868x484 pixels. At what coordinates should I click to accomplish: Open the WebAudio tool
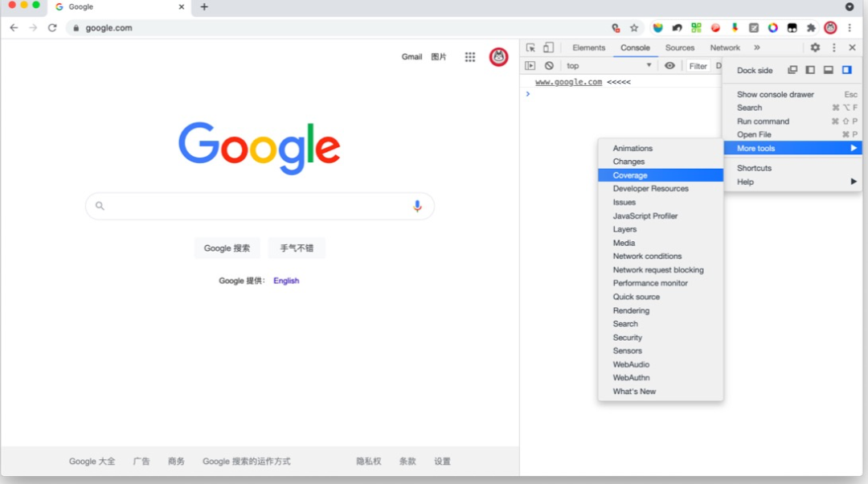pos(661,364)
